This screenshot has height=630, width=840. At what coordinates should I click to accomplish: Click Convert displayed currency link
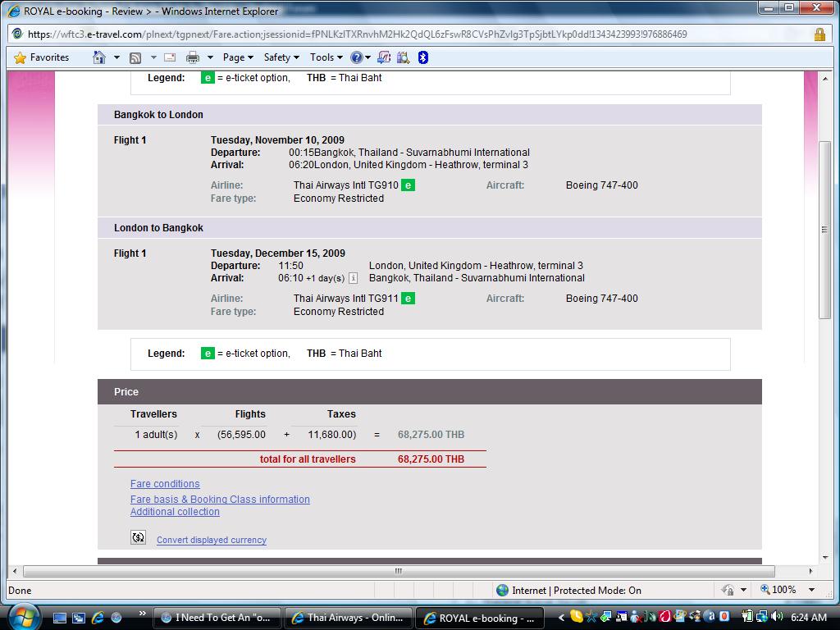212,540
